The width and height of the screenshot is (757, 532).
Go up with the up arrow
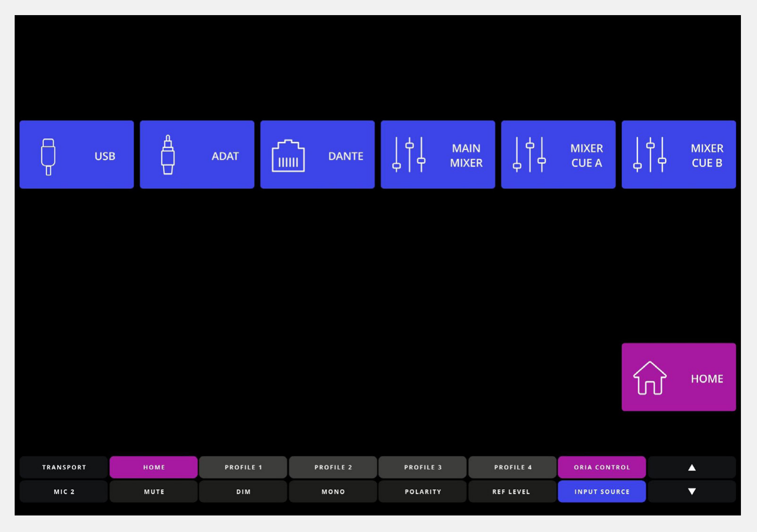[692, 467]
